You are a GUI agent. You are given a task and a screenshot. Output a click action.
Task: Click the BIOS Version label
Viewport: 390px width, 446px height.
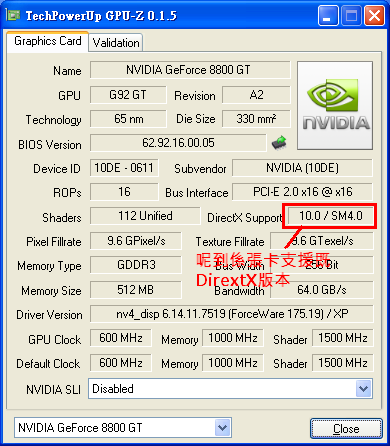click(50, 145)
